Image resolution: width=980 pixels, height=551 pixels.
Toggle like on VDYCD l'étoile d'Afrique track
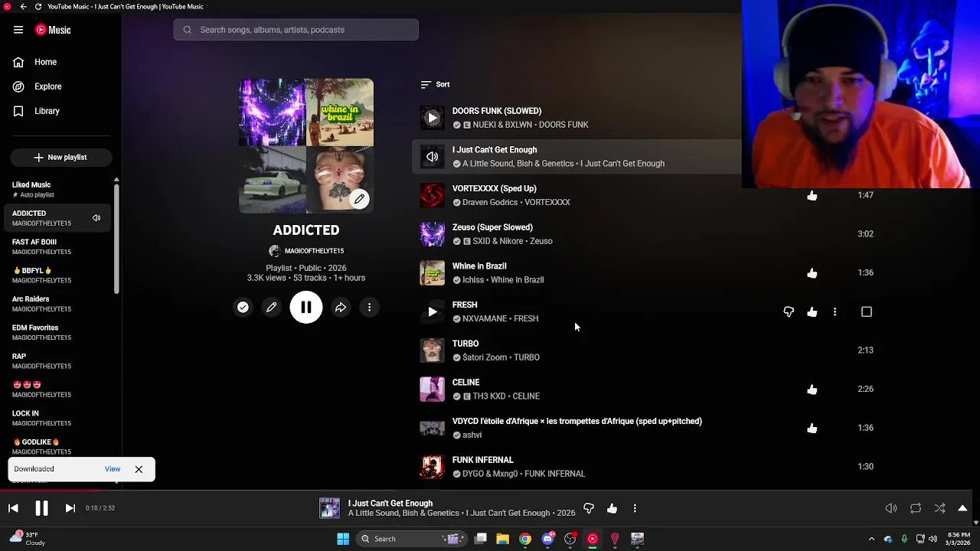pyautogui.click(x=812, y=429)
